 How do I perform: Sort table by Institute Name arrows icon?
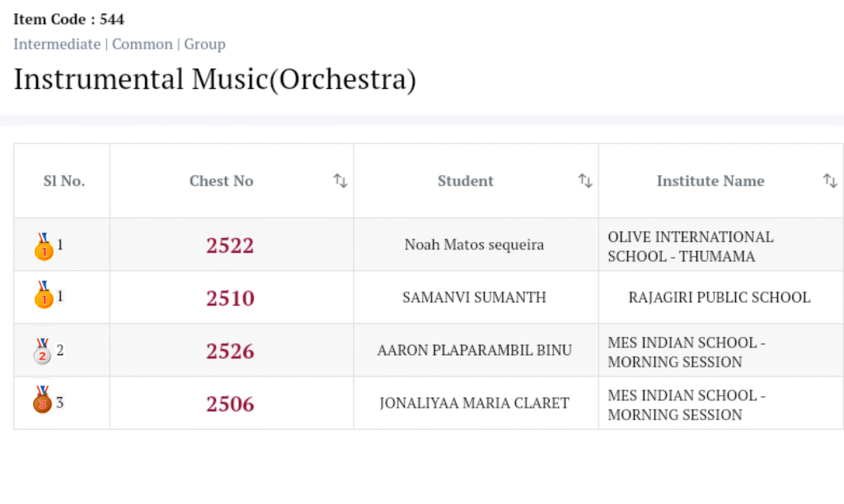coord(830,181)
